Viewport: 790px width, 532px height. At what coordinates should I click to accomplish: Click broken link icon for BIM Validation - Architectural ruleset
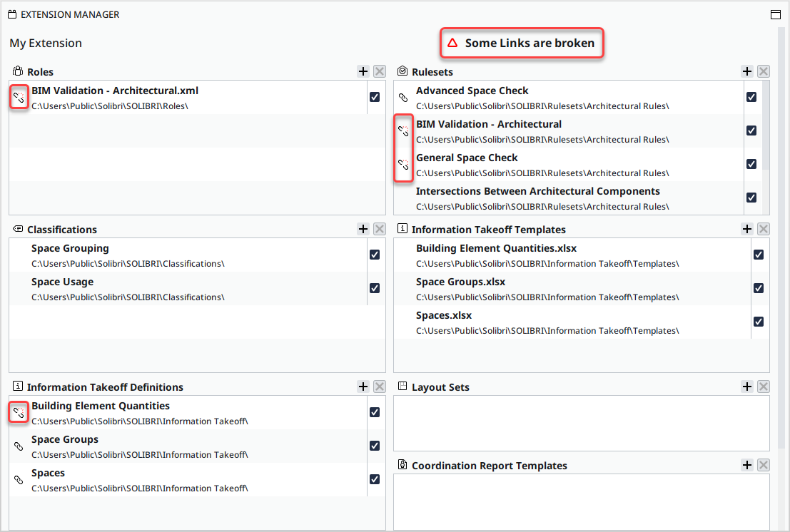coord(403,131)
